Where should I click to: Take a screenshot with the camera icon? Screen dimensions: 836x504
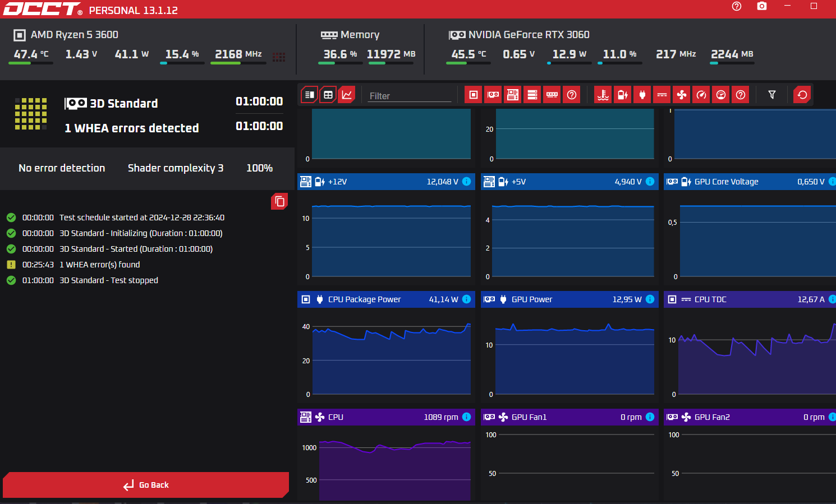[761, 6]
